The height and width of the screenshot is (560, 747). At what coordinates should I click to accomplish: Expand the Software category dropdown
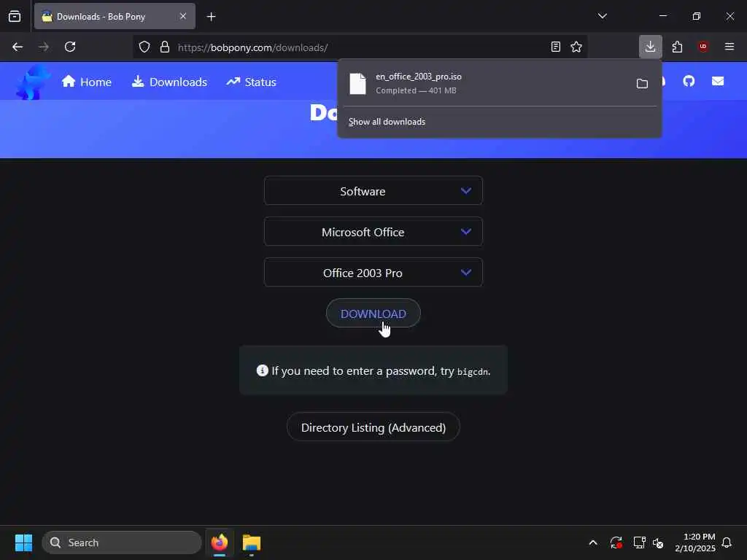coord(373,191)
